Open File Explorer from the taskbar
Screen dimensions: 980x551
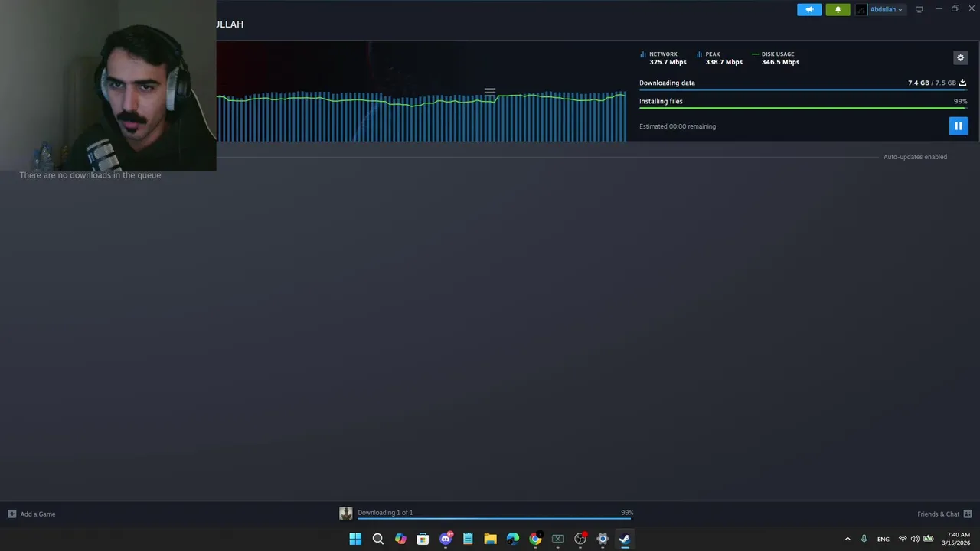pos(490,539)
